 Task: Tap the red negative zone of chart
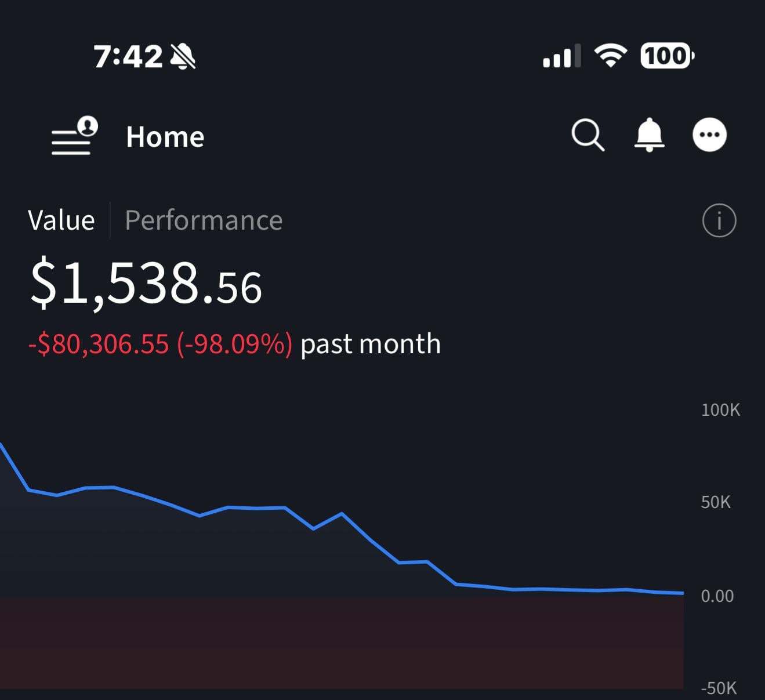click(341, 643)
